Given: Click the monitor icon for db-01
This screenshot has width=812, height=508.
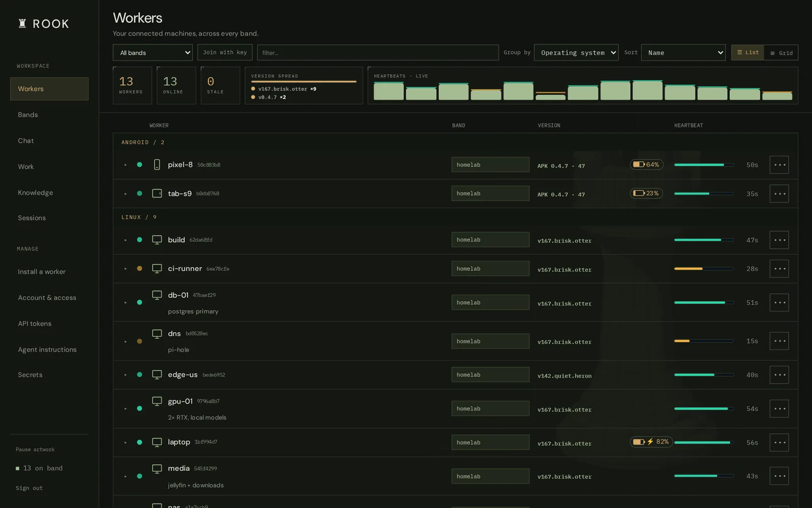Looking at the screenshot, I should (157, 295).
